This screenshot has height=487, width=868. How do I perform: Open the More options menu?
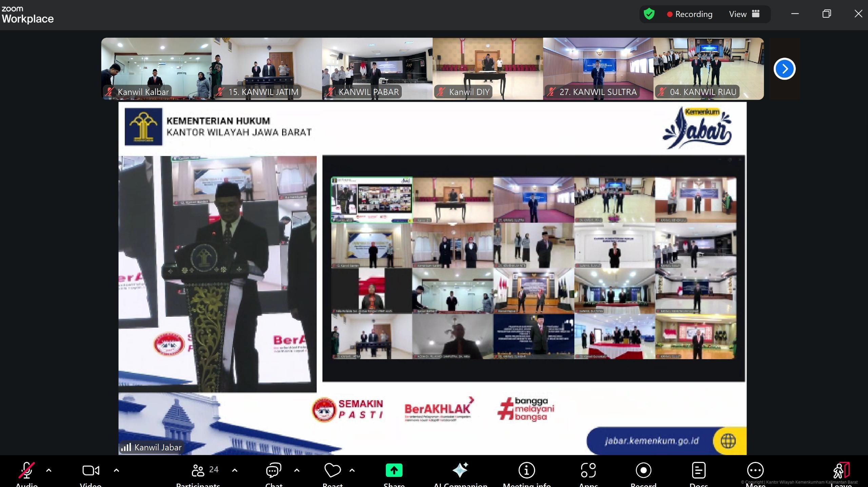(x=755, y=471)
